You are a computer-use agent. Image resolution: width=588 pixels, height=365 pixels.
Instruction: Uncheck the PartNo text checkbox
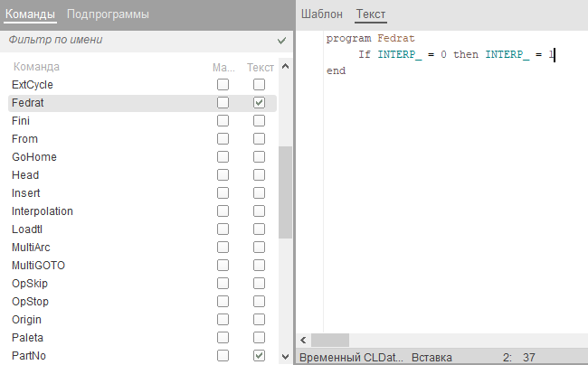[x=259, y=356]
